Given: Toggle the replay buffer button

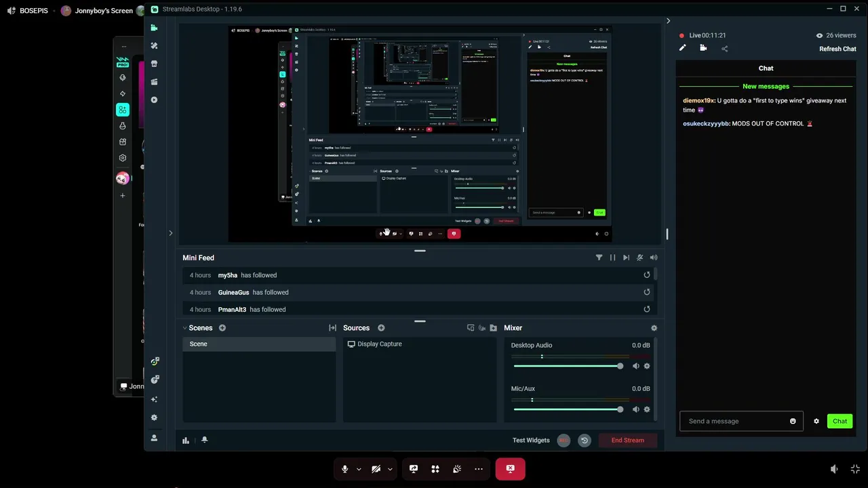Looking at the screenshot, I should (584, 441).
